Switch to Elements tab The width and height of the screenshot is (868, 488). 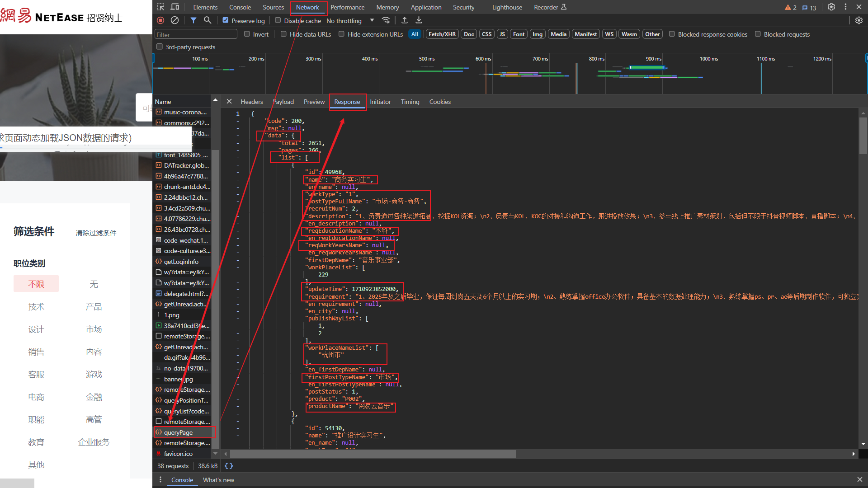click(205, 7)
